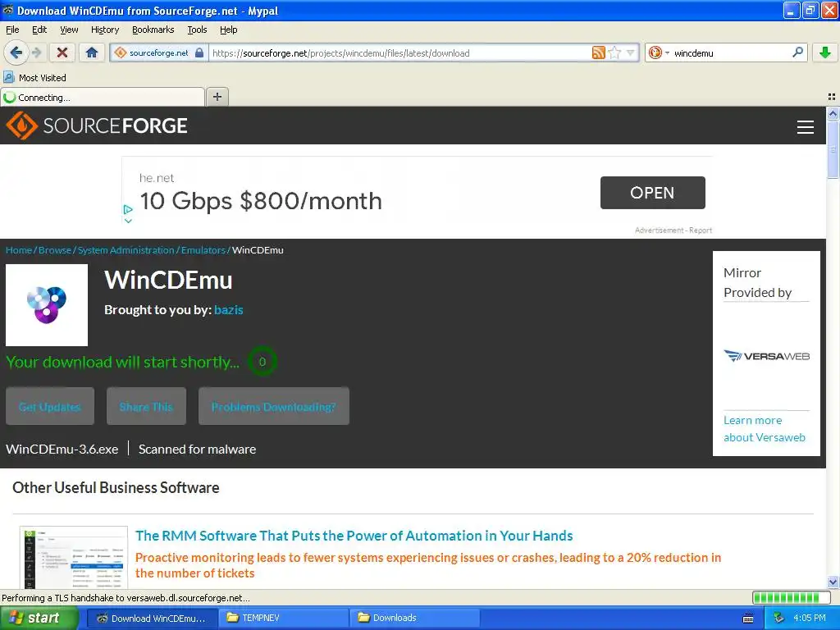
Task: Click the page scrollbar up arrow
Action: 833,113
